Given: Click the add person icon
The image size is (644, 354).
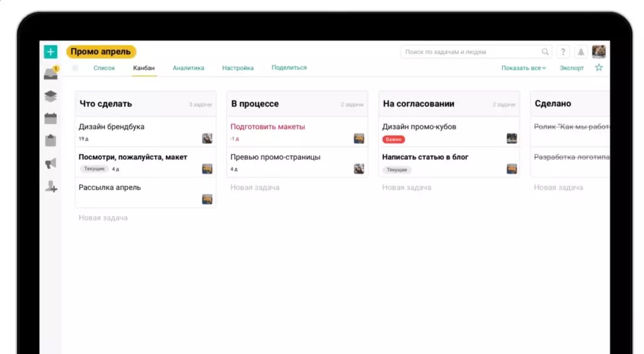Looking at the screenshot, I should pos(51,187).
